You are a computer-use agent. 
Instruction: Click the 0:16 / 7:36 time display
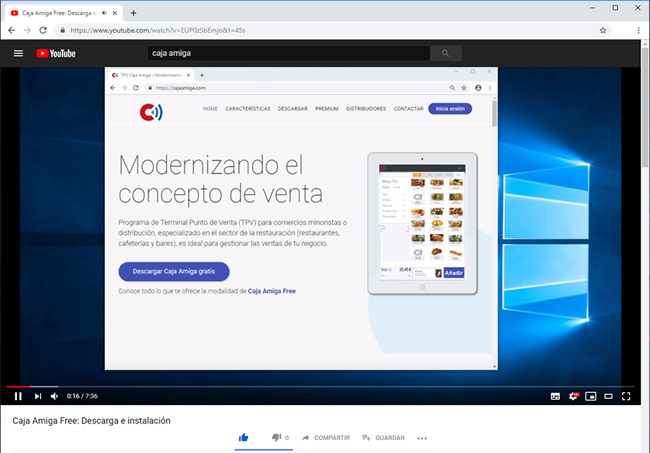click(82, 396)
